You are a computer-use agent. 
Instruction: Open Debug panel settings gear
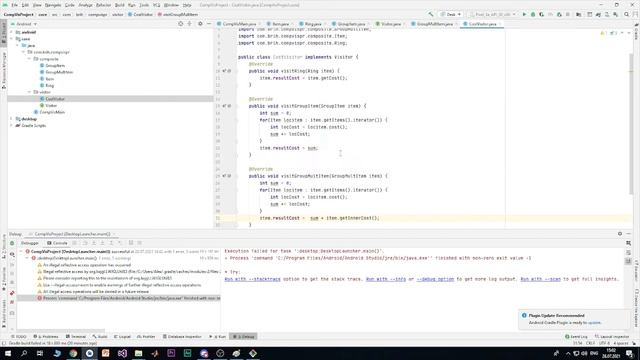tap(620, 234)
